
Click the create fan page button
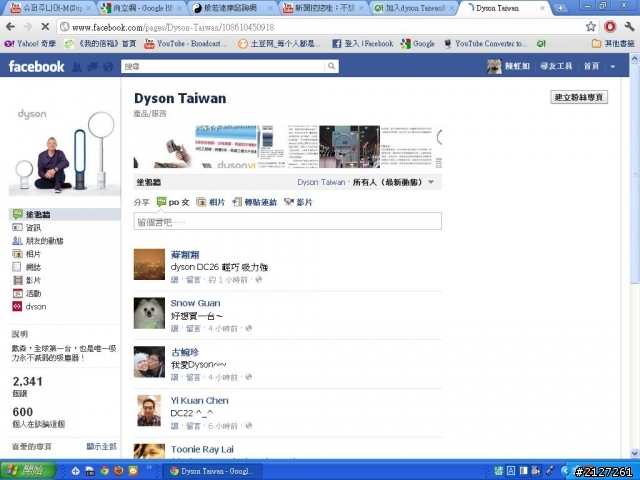tap(579, 97)
